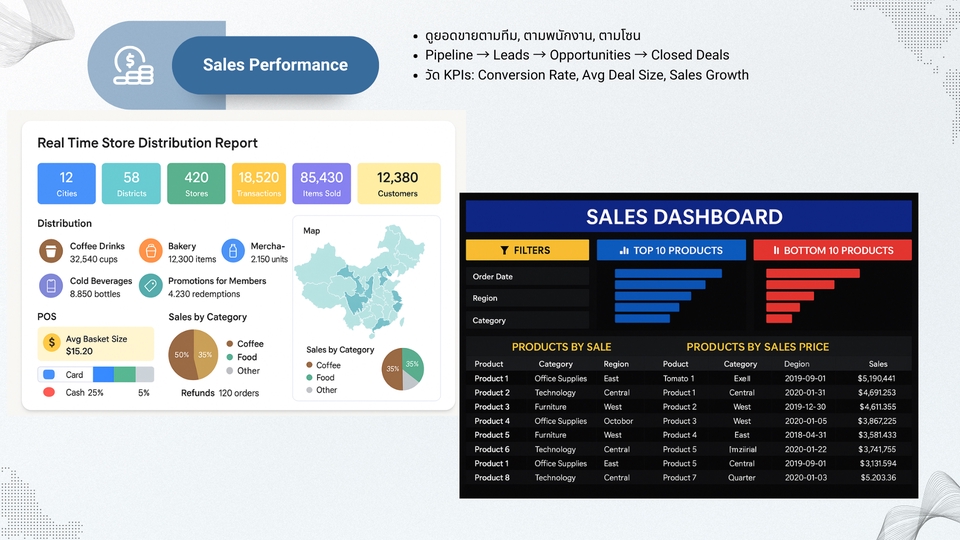Click the 12,380 Customers tile
This screenshot has width=960, height=540.
click(398, 183)
